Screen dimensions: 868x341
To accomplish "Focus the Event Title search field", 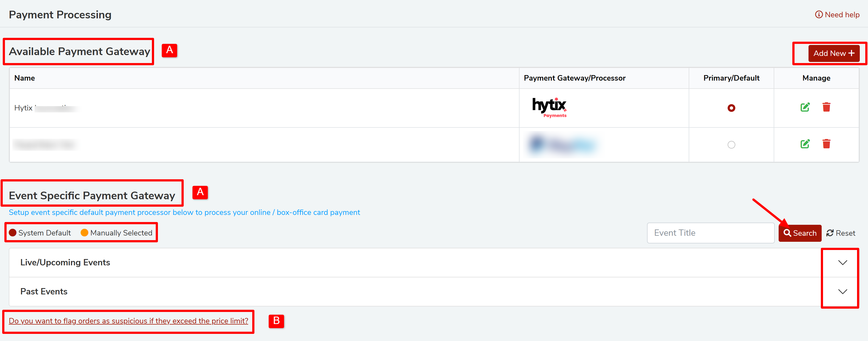I will 710,233.
